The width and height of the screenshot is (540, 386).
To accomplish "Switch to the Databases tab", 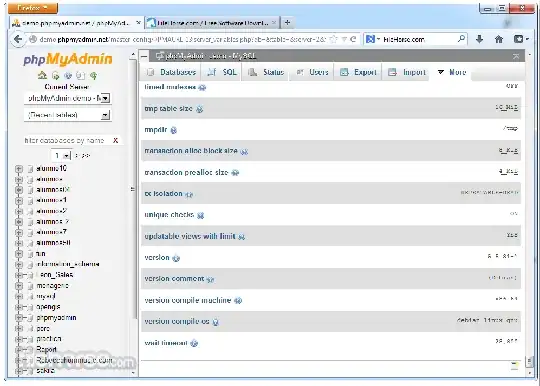I will [x=172, y=72].
